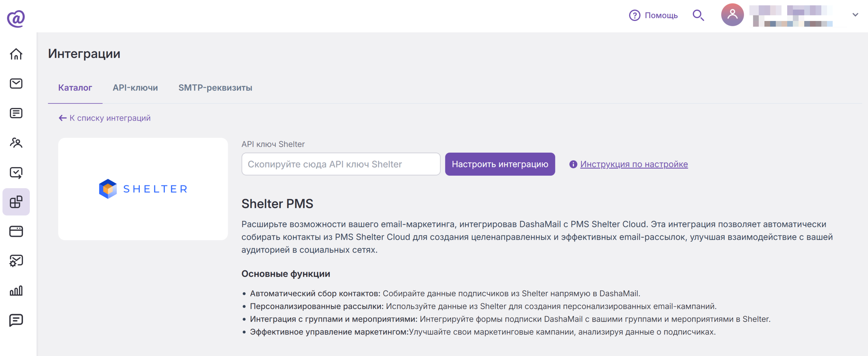Click the DashaMail @ logo
The image size is (868, 356).
tap(16, 18)
